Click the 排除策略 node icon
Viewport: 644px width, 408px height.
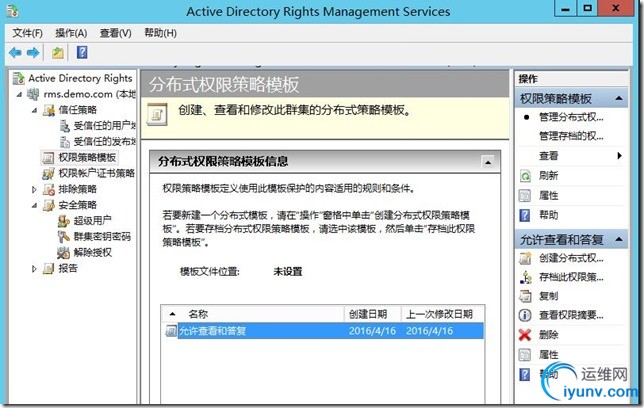(x=49, y=189)
